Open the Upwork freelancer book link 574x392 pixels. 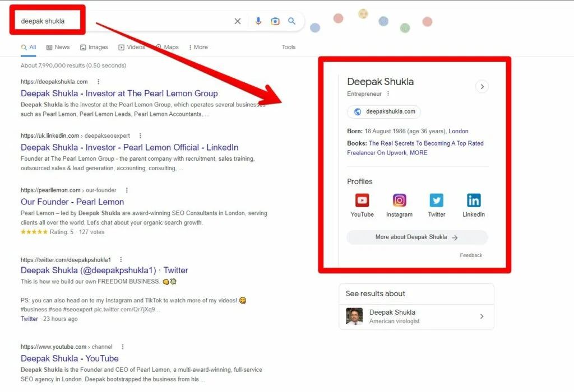coord(415,148)
